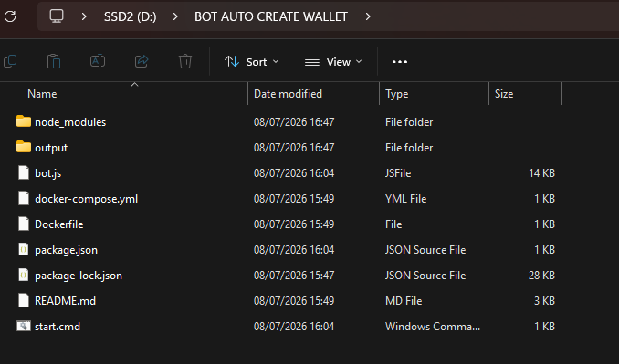The width and height of the screenshot is (619, 364).
Task: Click the Copy toolbar icon
Action: click(x=10, y=61)
